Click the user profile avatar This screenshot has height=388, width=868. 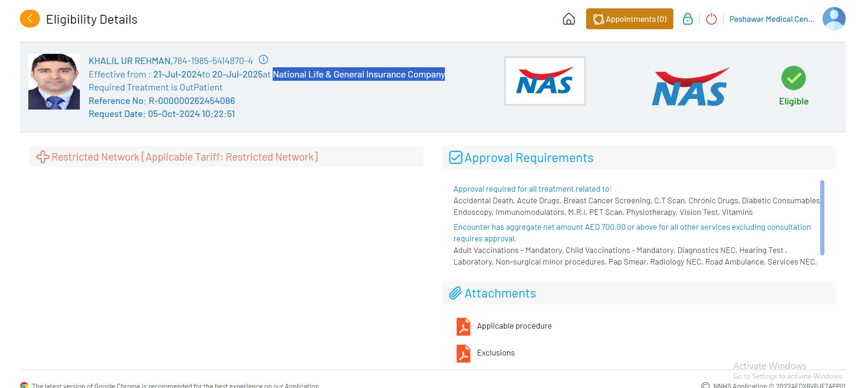coord(834,19)
